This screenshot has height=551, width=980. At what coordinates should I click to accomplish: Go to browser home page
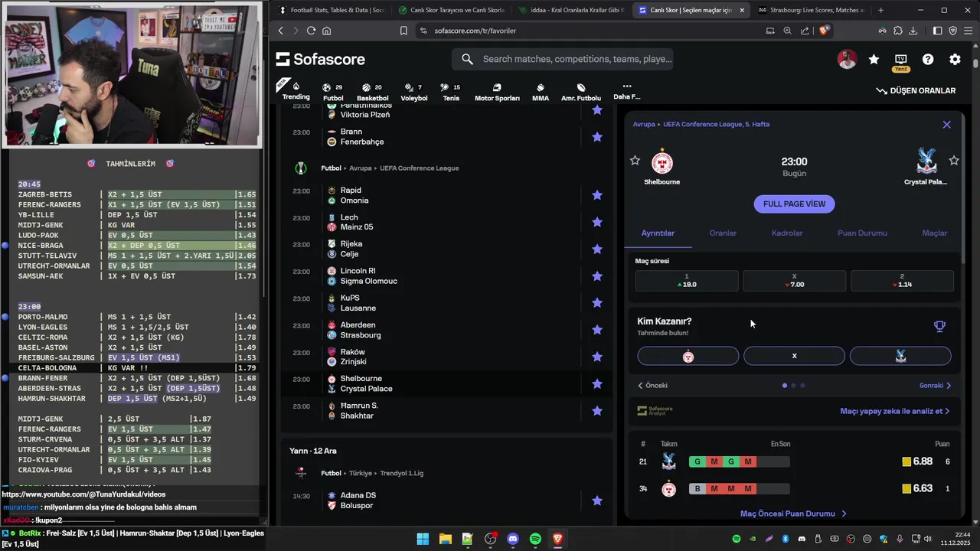pos(327,31)
